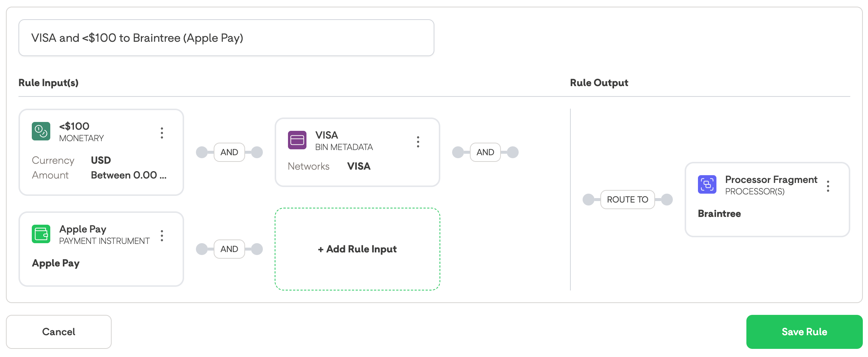This screenshot has width=868, height=357.
Task: Click the AND connector between <$100 and VISA
Action: pyautogui.click(x=229, y=152)
